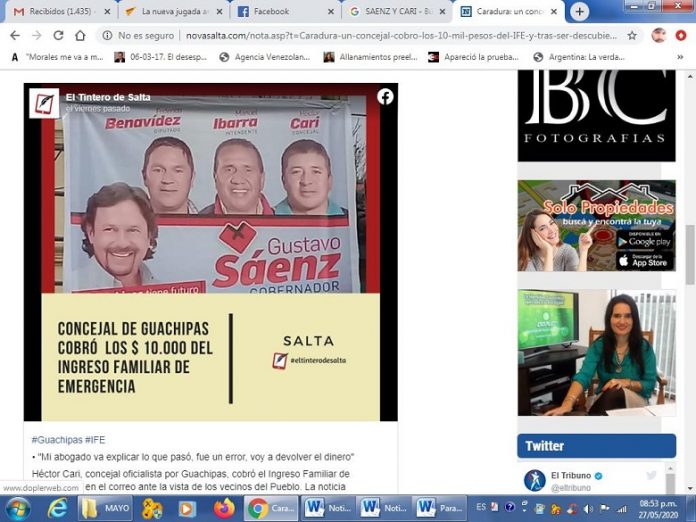Click the Twitter bird icon in widget
696x522 pixels.
(x=651, y=475)
